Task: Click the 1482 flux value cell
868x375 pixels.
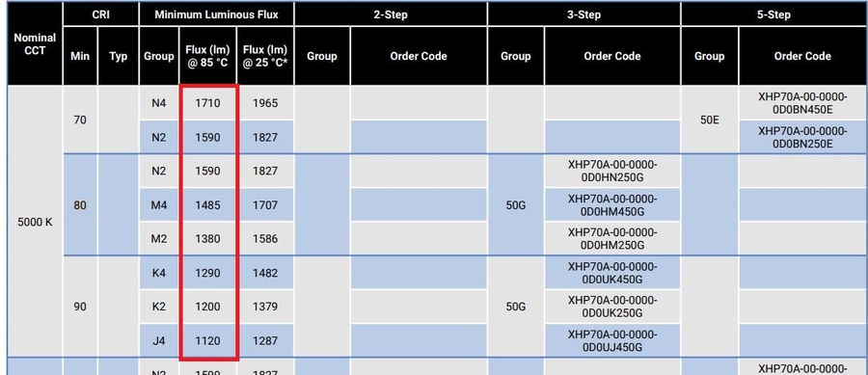Action: coord(264,273)
